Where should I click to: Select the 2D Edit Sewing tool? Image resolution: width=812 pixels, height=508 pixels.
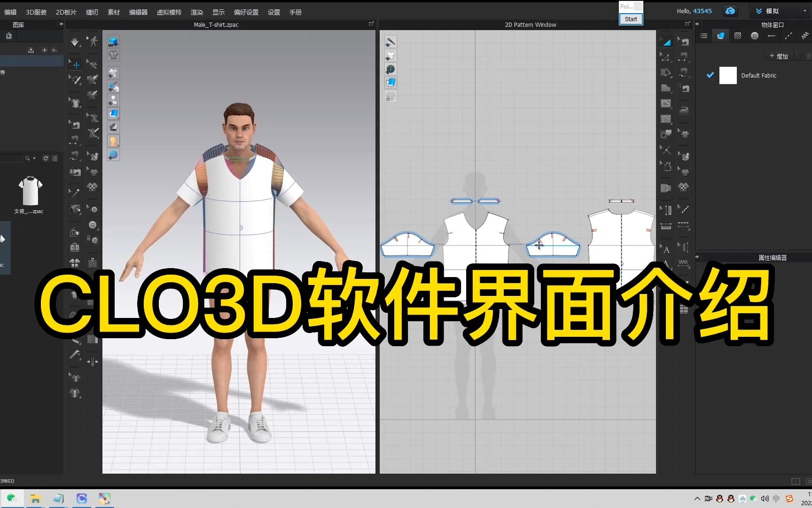(x=684, y=41)
